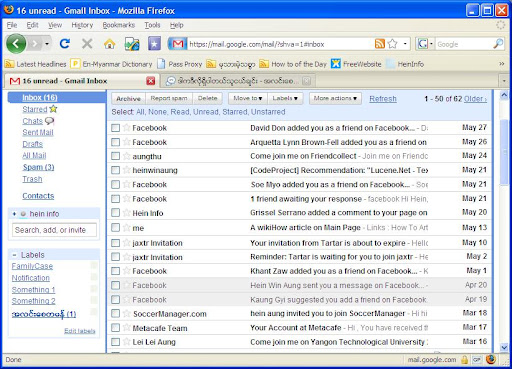Open the back/forward history dropdown arrow

[x=47, y=44]
